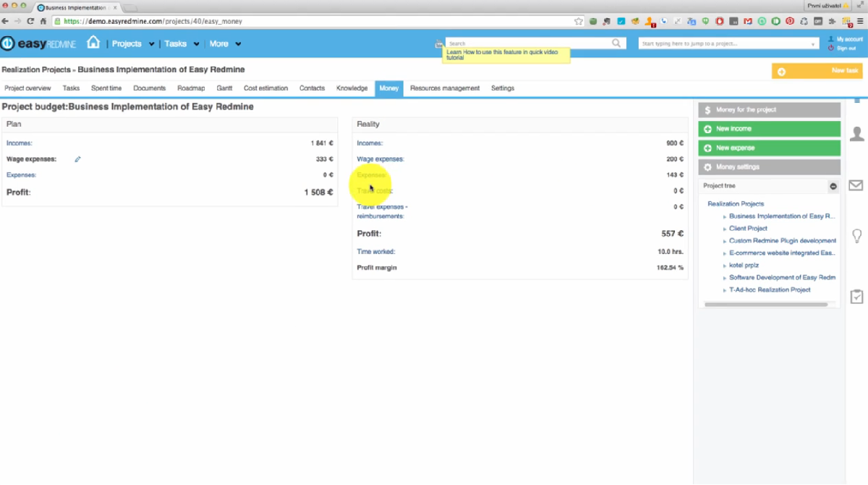Click the envelope messages sidebar icon

point(856,186)
